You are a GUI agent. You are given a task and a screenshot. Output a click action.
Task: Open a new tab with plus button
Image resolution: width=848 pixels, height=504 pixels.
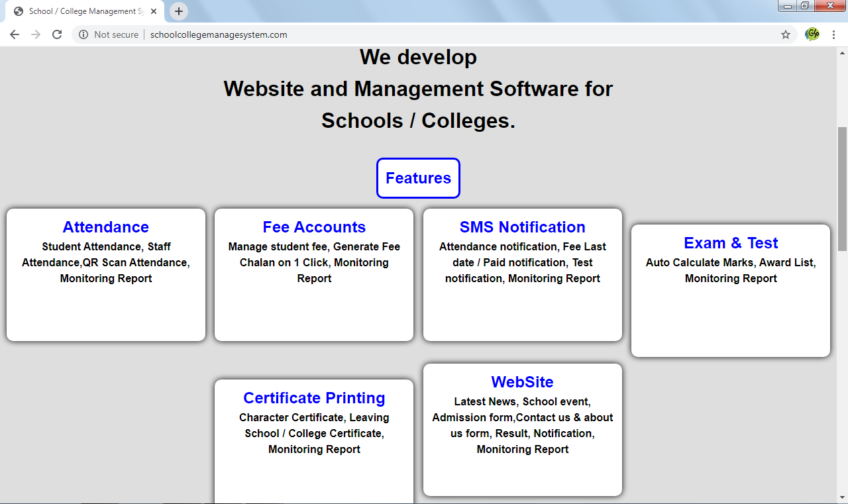click(x=179, y=11)
